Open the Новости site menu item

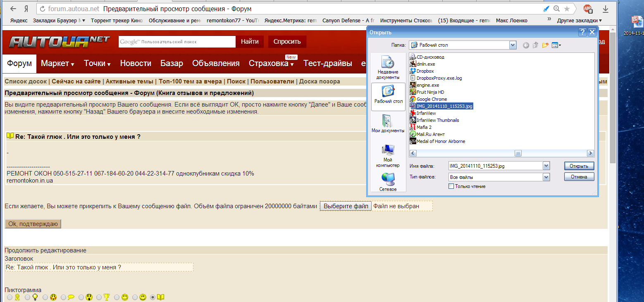click(x=136, y=63)
